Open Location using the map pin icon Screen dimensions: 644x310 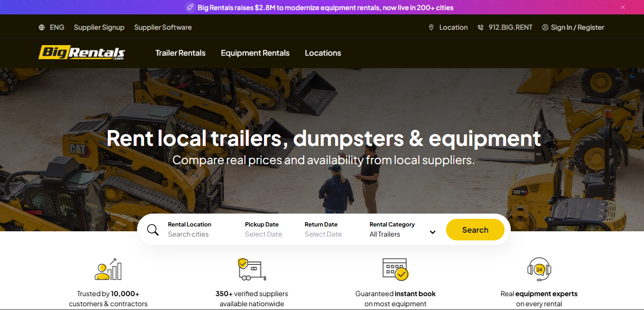[431, 27]
